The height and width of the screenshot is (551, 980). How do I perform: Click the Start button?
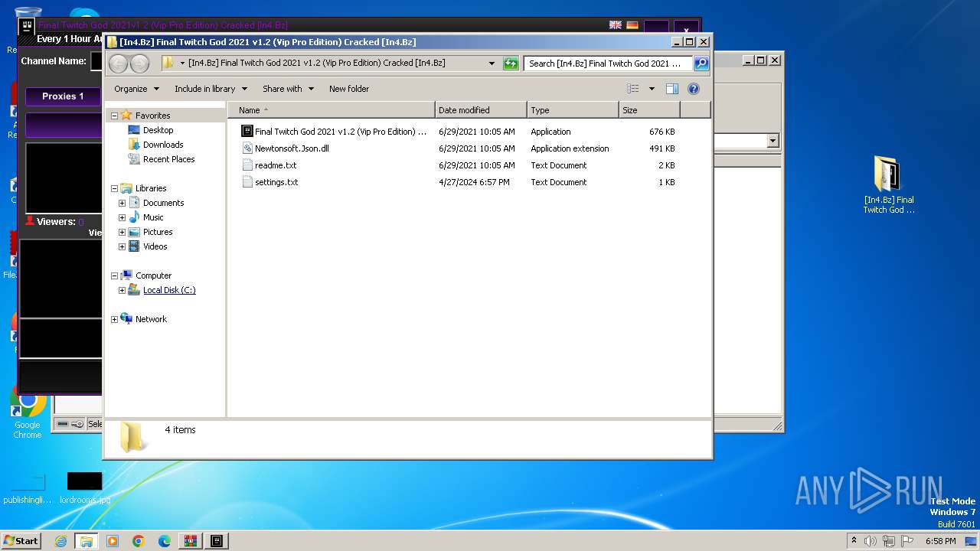point(21,541)
